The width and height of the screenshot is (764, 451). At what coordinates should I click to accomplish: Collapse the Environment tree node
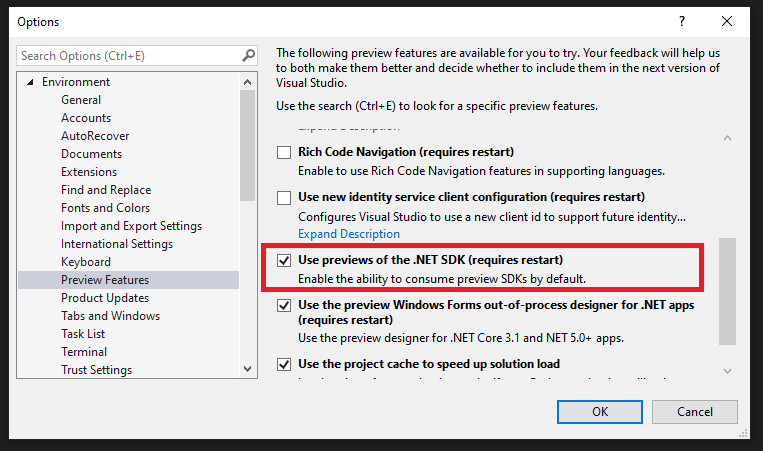30,82
